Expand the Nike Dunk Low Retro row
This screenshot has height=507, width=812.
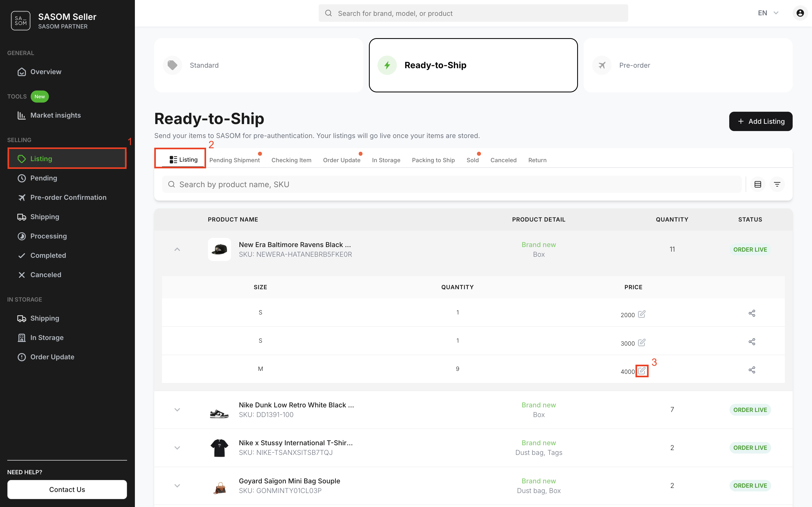(177, 410)
